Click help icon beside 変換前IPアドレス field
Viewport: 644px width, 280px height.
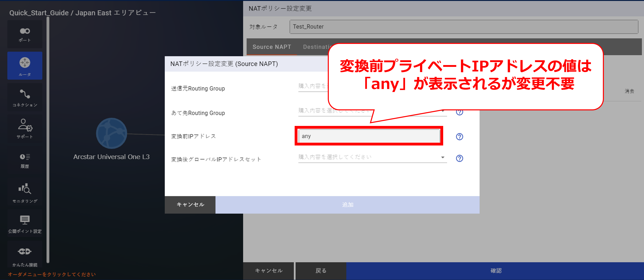459,137
